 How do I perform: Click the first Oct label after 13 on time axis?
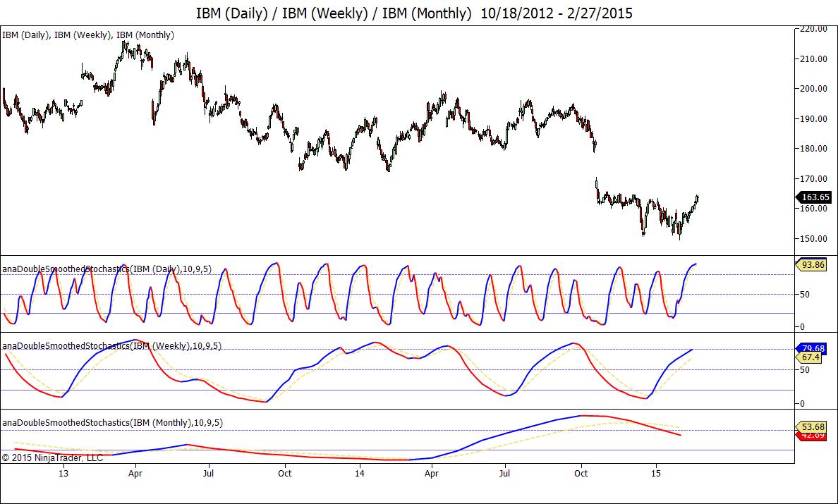coord(285,474)
